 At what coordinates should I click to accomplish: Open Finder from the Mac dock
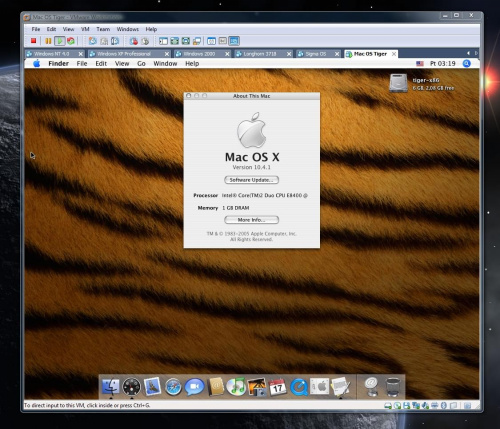[110, 387]
